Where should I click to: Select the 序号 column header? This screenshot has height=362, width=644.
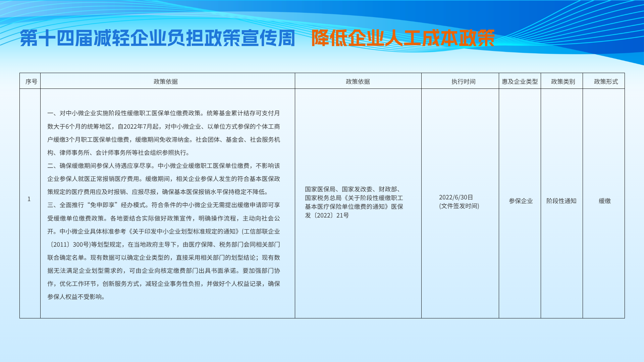pos(31,81)
